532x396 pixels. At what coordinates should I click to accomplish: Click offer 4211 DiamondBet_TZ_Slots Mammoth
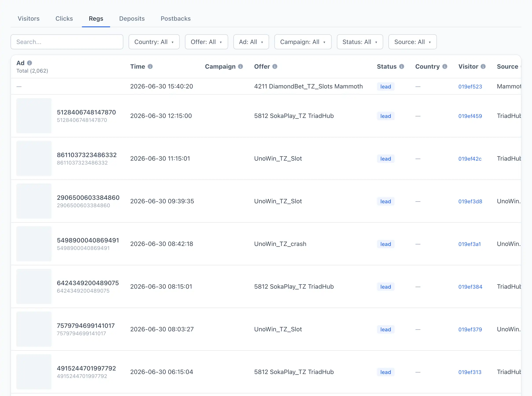(308, 86)
